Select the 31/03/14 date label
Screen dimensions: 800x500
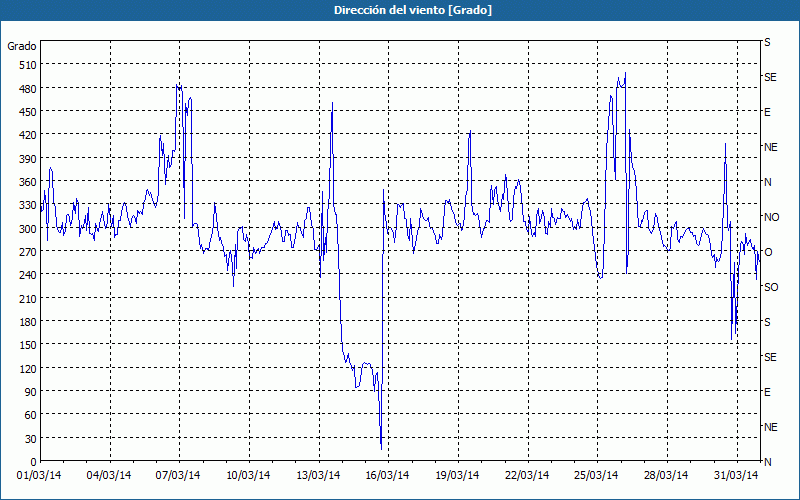(736, 476)
